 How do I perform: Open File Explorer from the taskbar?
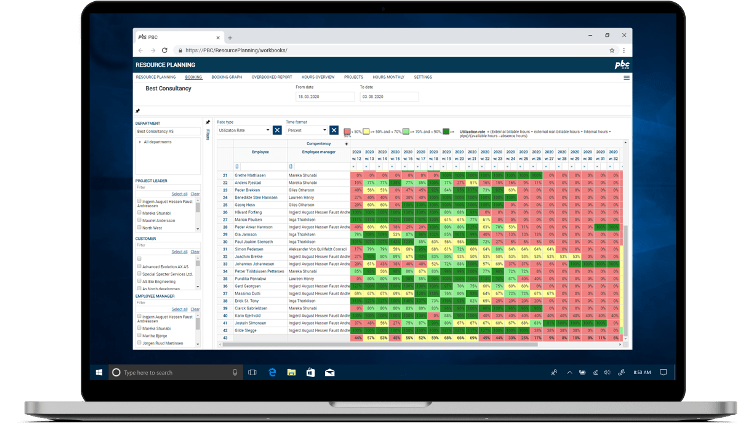click(291, 372)
